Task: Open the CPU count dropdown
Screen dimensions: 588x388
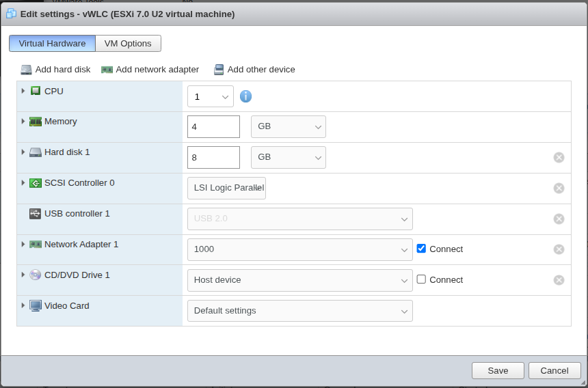Action: tap(210, 97)
